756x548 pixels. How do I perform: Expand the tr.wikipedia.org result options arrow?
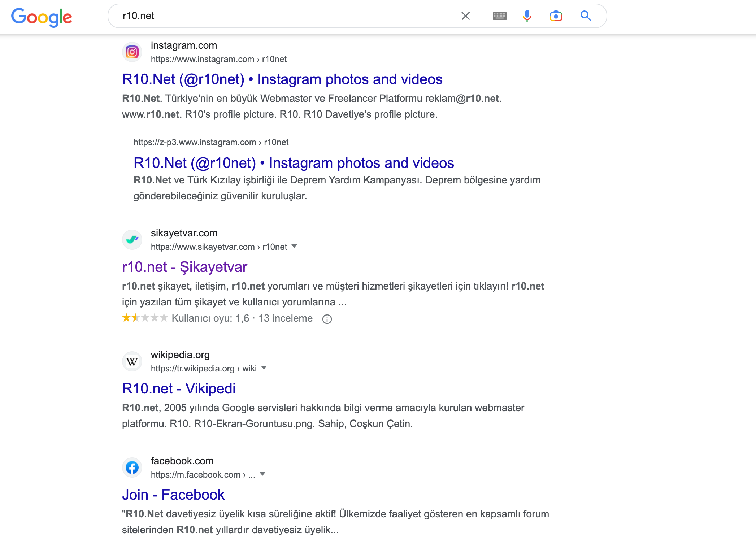tap(264, 368)
